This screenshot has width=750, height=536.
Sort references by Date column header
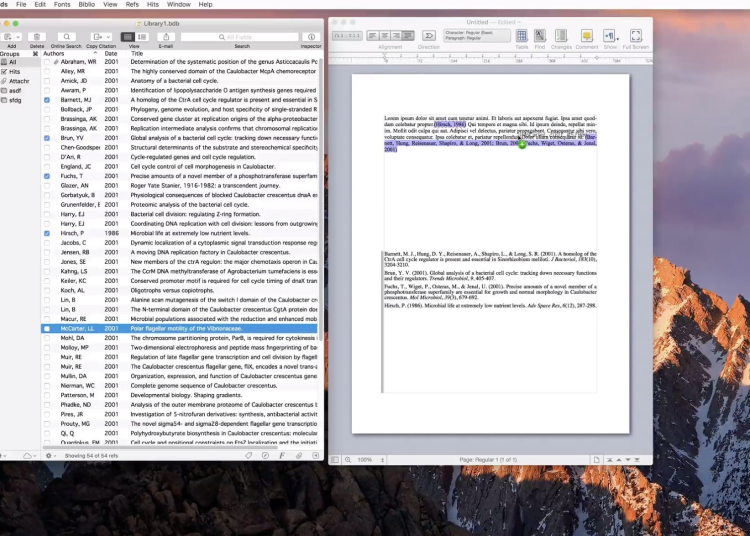[x=111, y=53]
